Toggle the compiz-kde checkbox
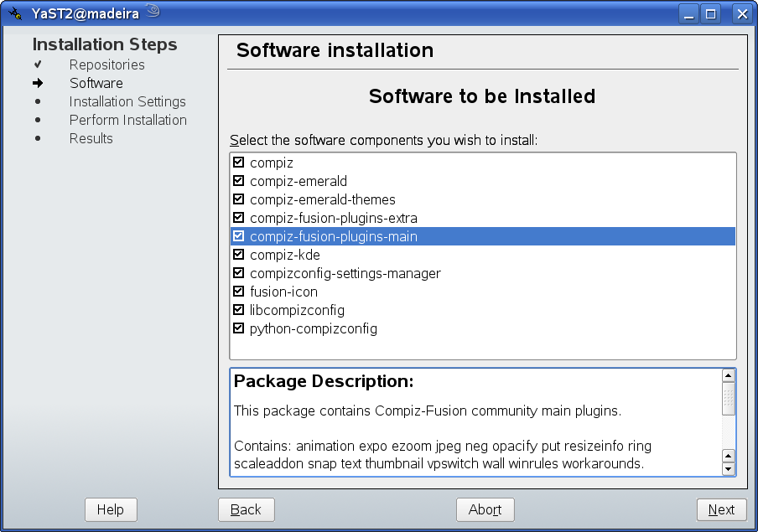758x532 pixels. click(x=238, y=254)
